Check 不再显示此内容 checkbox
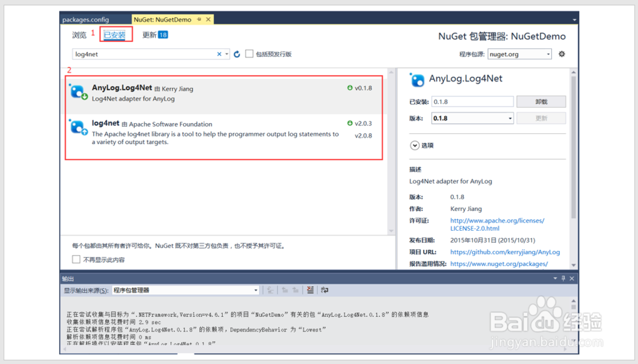This screenshot has width=638, height=364. click(x=76, y=259)
